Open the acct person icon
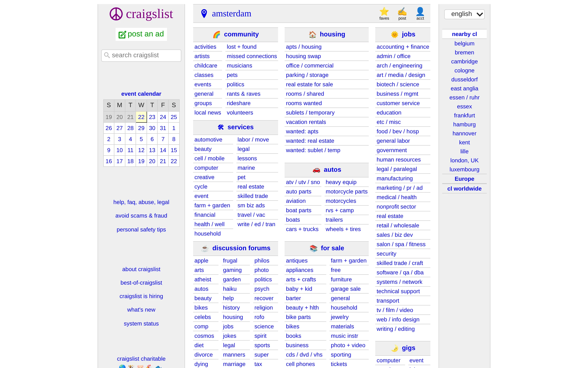 coord(420,11)
